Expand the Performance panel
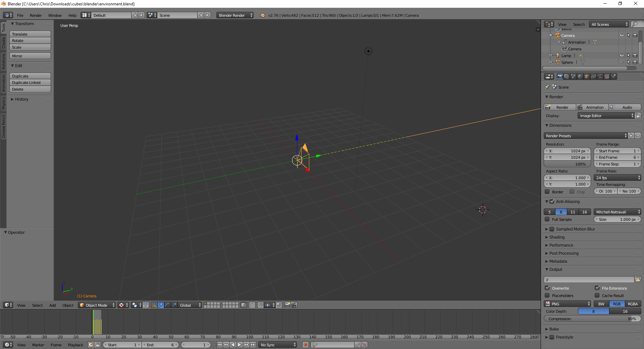 (x=561, y=245)
